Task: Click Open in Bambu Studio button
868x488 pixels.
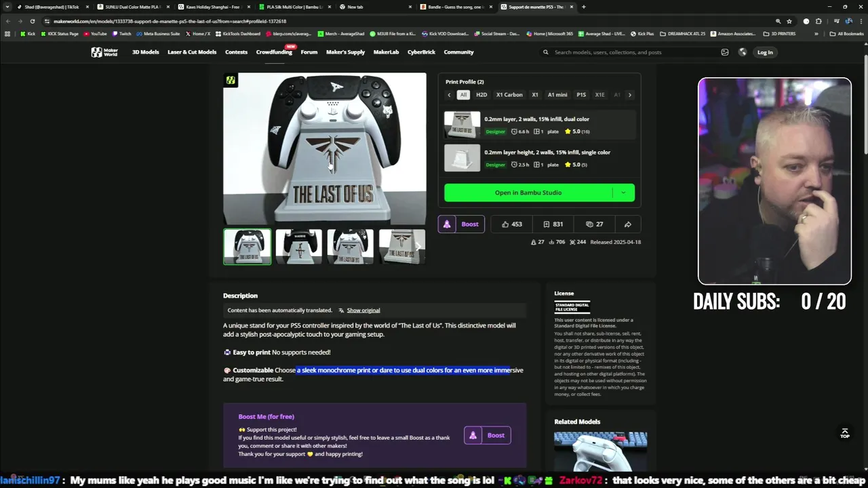Action: coord(528,192)
